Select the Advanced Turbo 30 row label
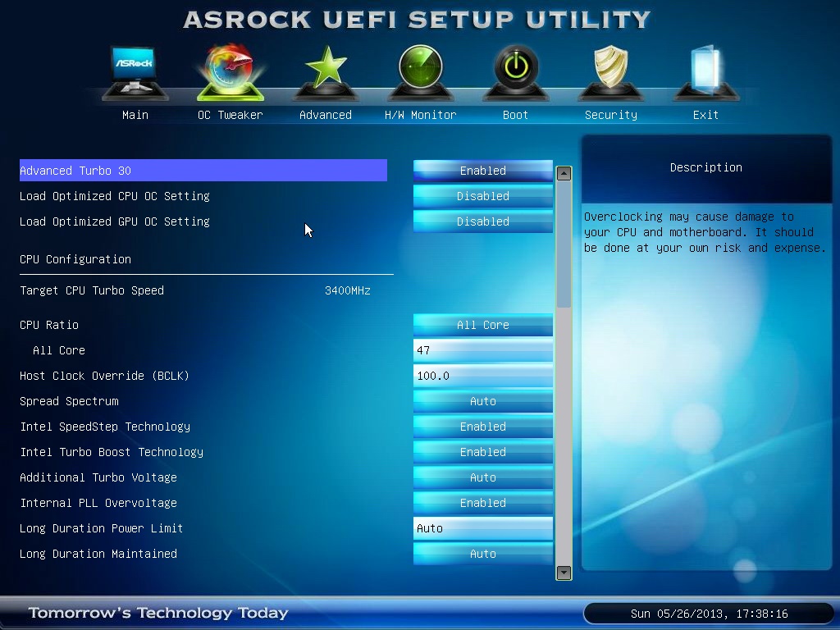Screen dimensions: 840x630 [75, 171]
